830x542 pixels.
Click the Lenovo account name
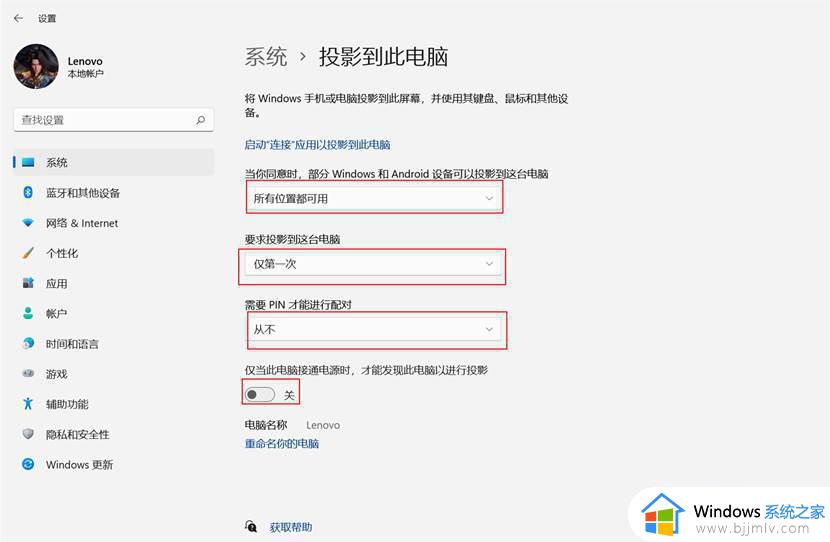(x=85, y=61)
